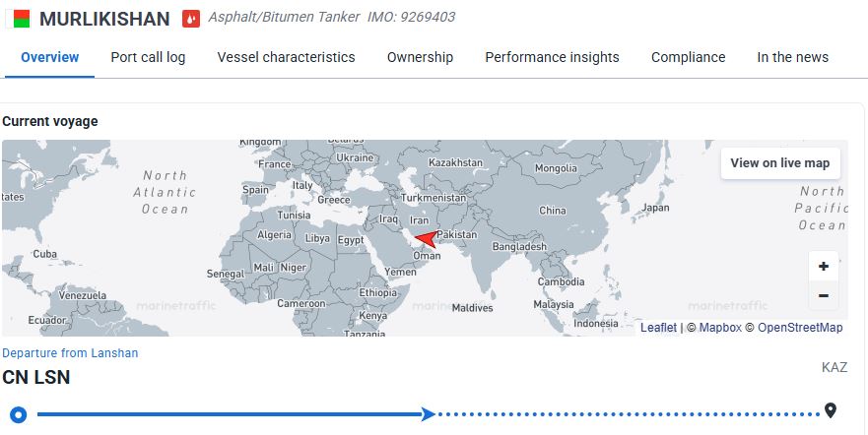Viewport: 868px width, 435px height.
Task: Open the Mapbox attribution link
Action: coord(719,328)
